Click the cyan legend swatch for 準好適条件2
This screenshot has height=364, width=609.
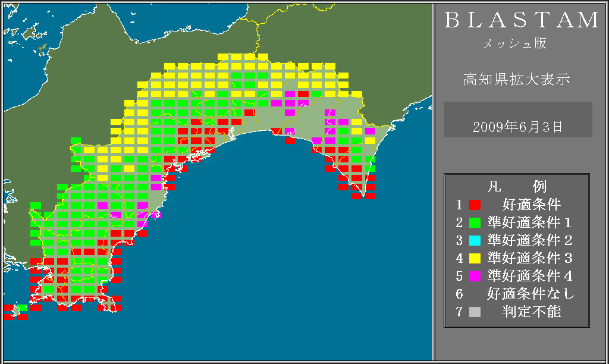[475, 240]
